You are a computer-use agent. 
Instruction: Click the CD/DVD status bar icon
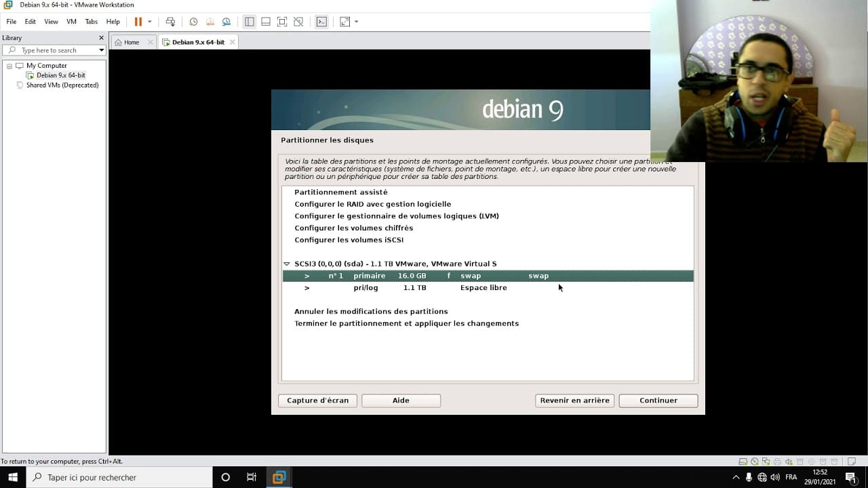(x=755, y=462)
